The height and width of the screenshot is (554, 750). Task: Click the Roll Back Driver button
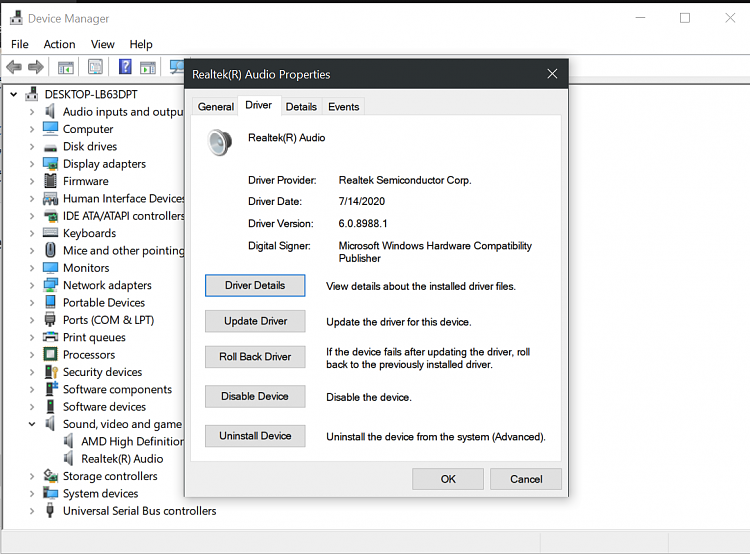(255, 357)
